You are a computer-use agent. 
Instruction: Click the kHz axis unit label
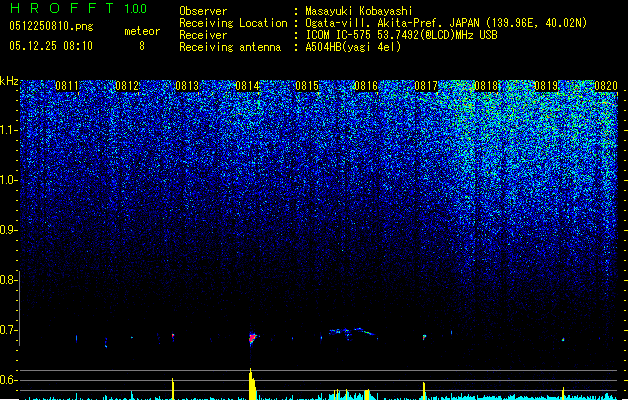pyautogui.click(x=9, y=81)
